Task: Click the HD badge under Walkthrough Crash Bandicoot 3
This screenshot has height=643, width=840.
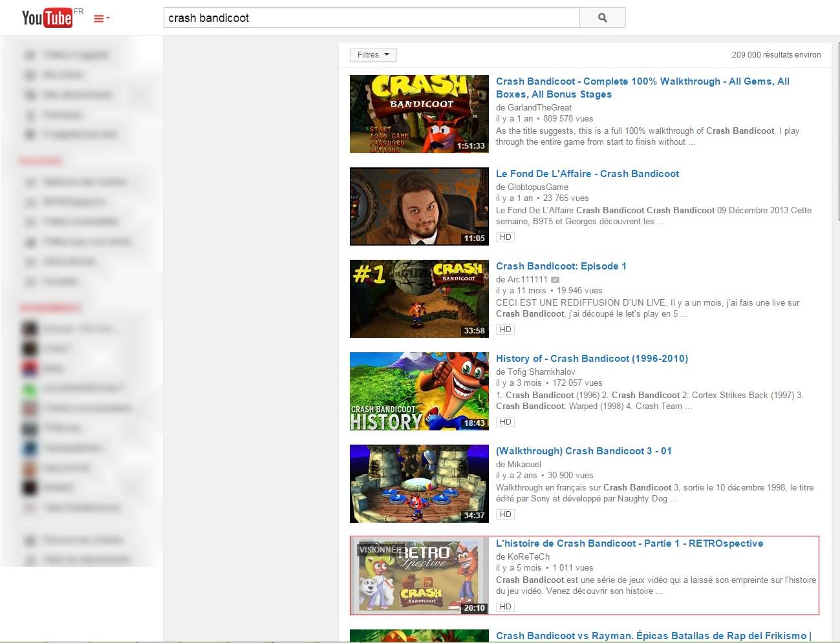Action: tap(505, 514)
